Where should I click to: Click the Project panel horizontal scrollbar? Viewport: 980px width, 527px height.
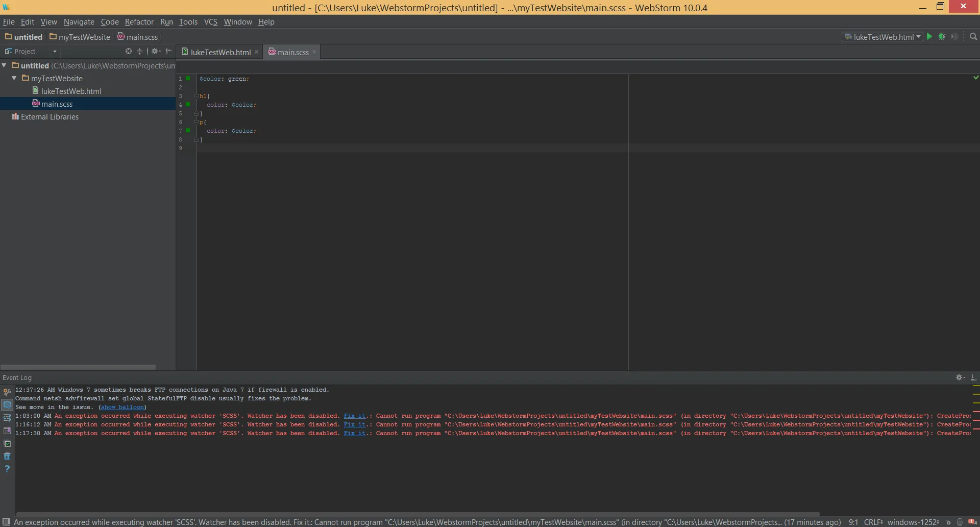click(78, 367)
